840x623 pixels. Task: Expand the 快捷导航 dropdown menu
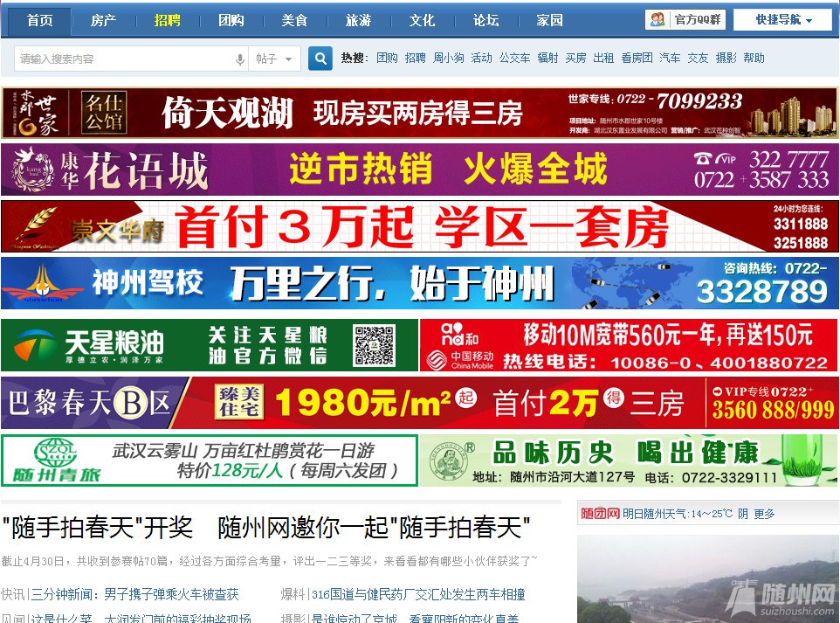[783, 20]
